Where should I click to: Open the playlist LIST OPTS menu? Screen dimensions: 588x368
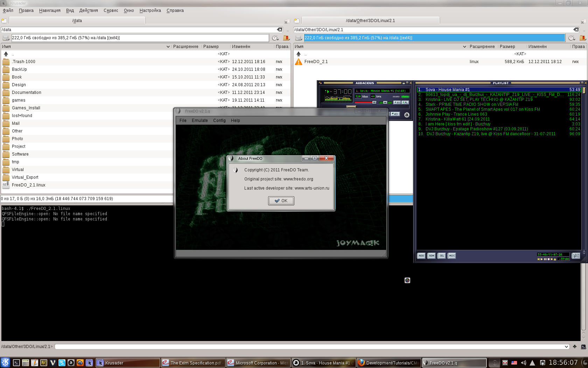[x=576, y=256]
